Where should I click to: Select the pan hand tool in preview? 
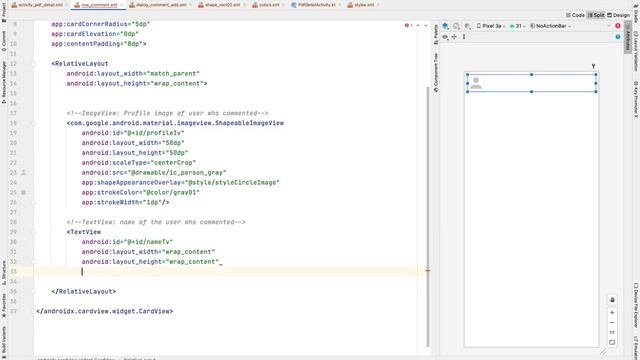(x=612, y=300)
